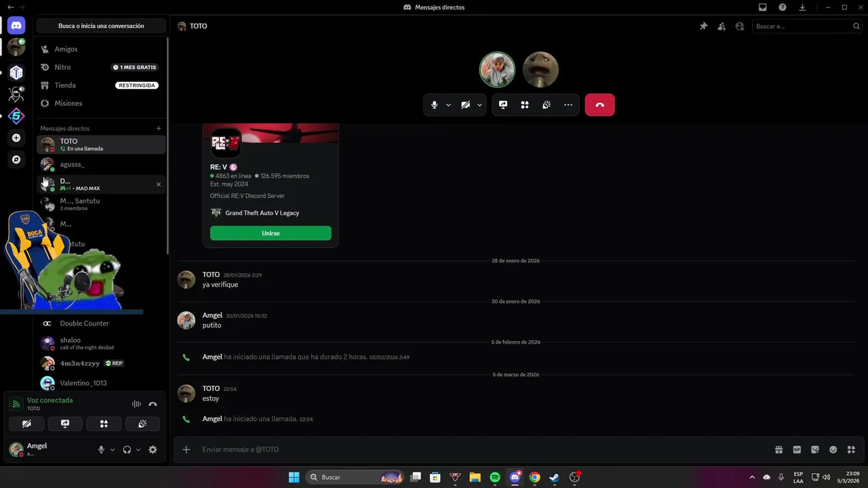Open more options in call controls
868x488 pixels.
coord(568,105)
